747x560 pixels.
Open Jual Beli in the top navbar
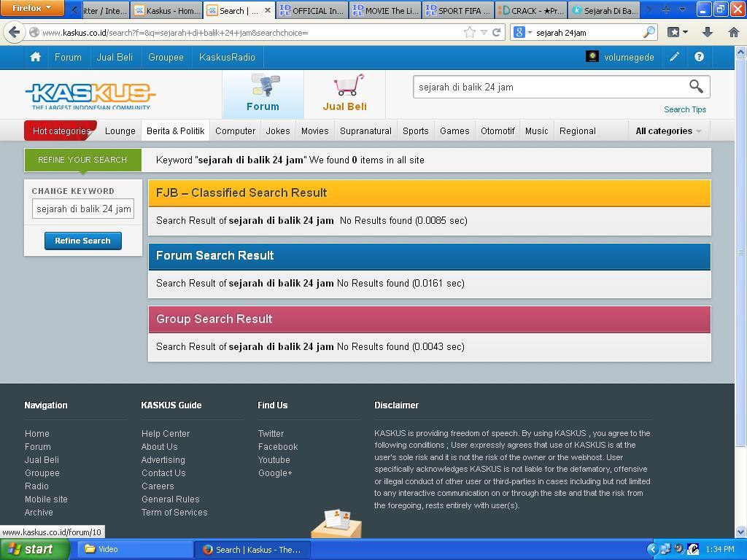[115, 57]
